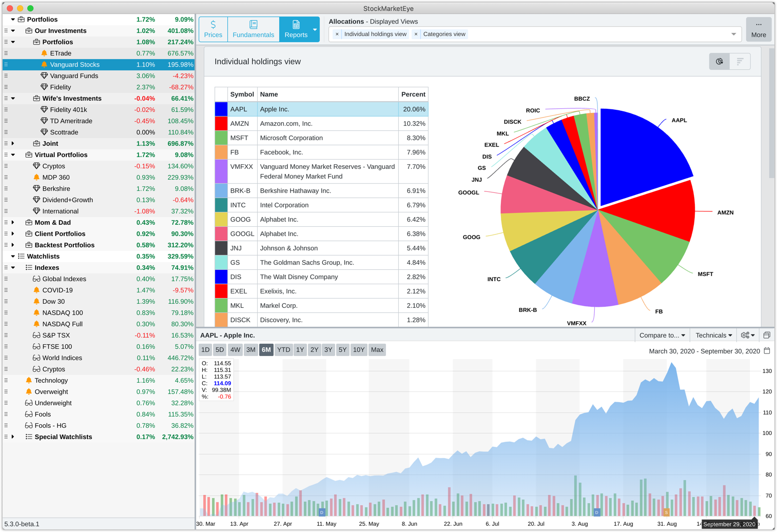Click the S&P TSX glasses icon

point(36,336)
